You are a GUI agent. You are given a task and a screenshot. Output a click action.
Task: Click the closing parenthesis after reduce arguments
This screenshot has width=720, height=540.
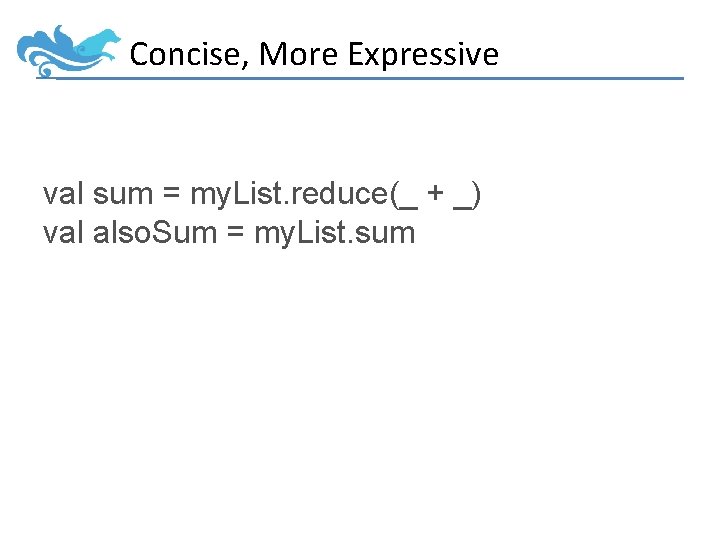point(477,195)
